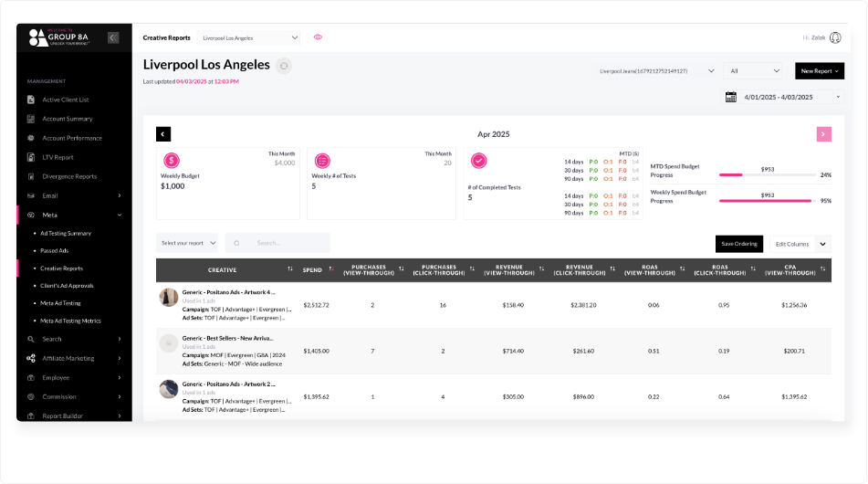This screenshot has width=868, height=484.
Task: Click the Weekly Budget dollar icon
Action: click(172, 161)
